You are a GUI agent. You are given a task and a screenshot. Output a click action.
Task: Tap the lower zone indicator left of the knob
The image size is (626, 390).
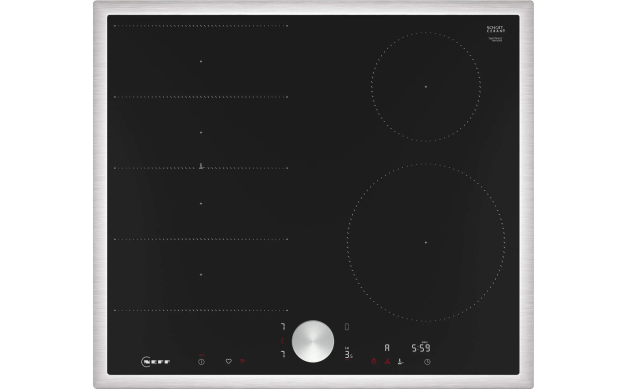tap(283, 354)
